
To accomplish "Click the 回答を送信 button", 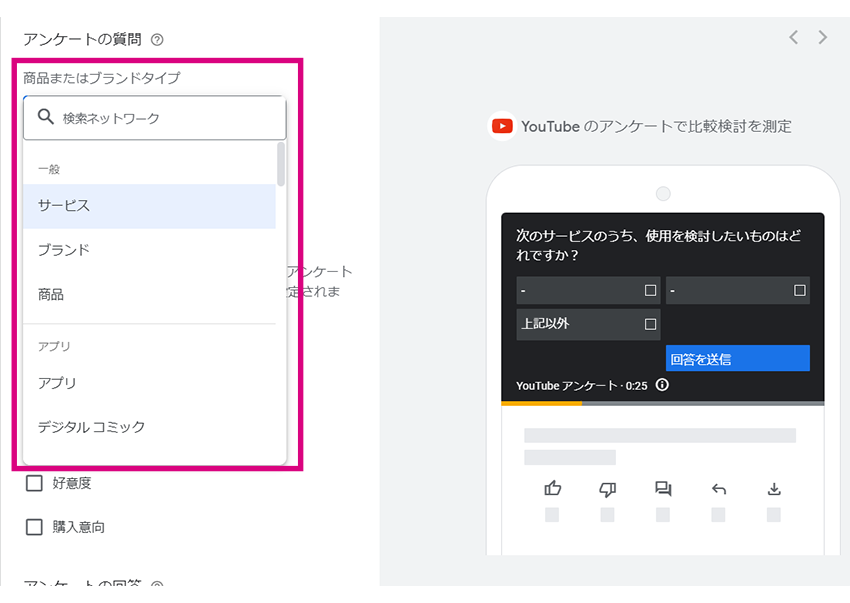I will click(738, 358).
